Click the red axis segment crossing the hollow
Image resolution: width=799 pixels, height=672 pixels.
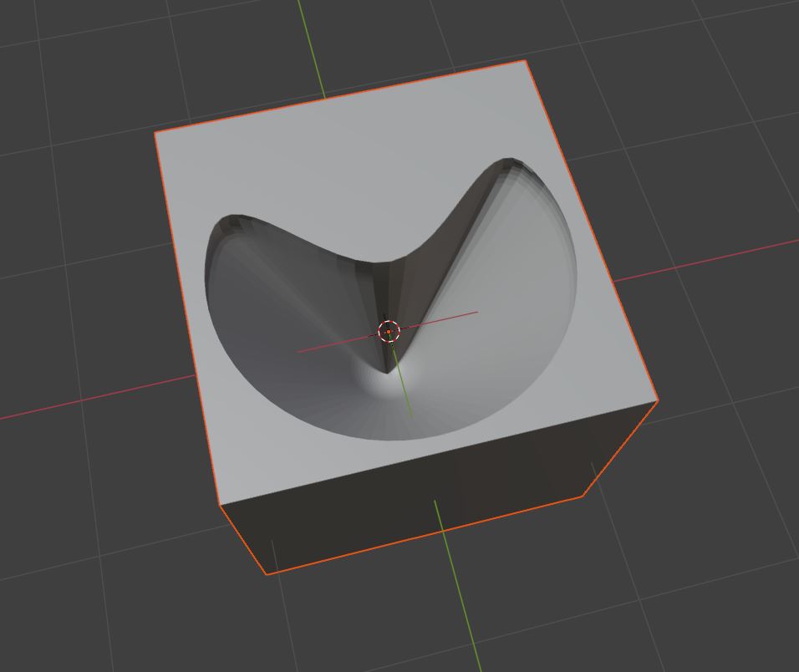point(443,318)
